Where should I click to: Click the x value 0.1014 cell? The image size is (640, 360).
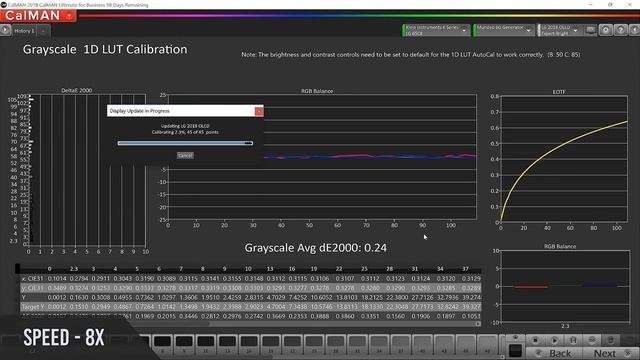pyautogui.click(x=57, y=278)
